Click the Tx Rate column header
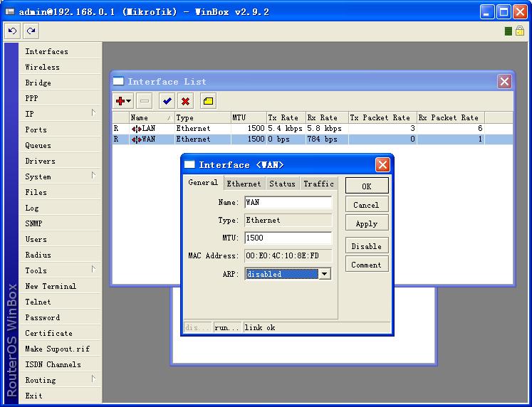 coord(286,117)
